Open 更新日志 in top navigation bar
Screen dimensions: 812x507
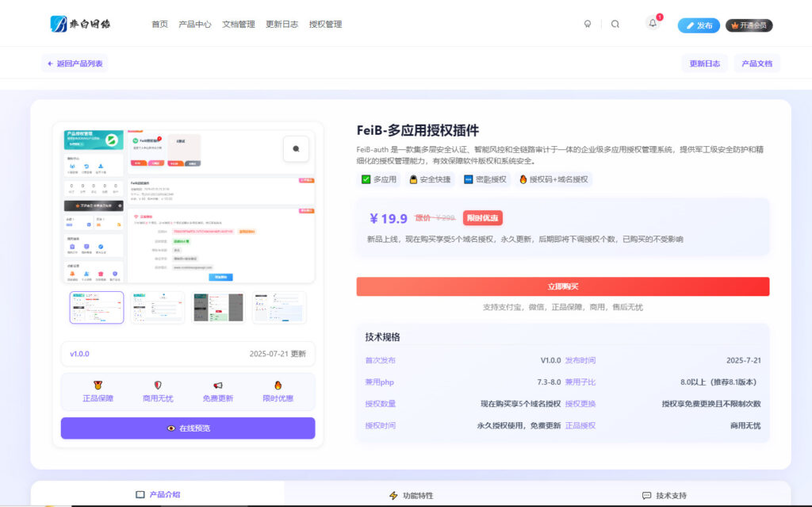[282, 25]
